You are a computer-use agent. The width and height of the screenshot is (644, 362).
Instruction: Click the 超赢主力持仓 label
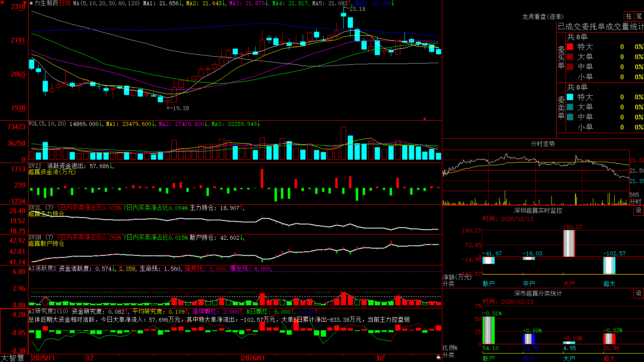(x=46, y=214)
